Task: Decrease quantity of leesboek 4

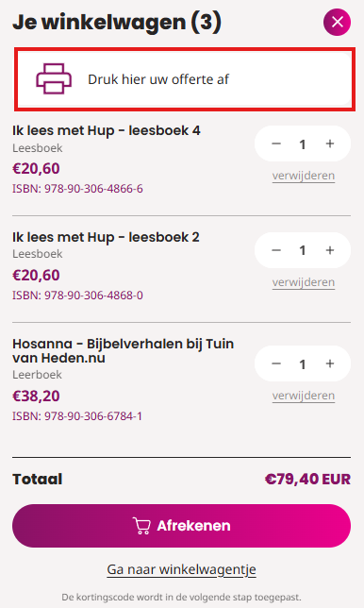Action: 276,144
